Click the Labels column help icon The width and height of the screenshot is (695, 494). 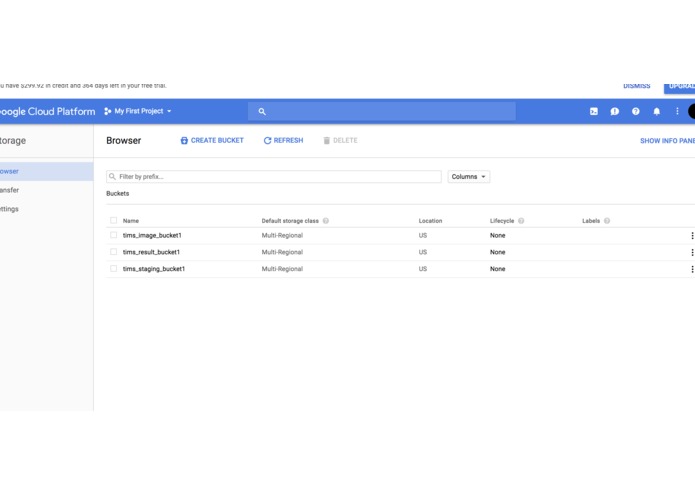pyautogui.click(x=607, y=221)
